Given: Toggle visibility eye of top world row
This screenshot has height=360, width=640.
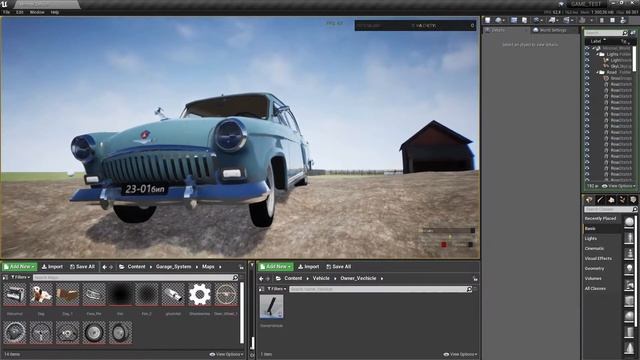Looking at the screenshot, I should (587, 48).
